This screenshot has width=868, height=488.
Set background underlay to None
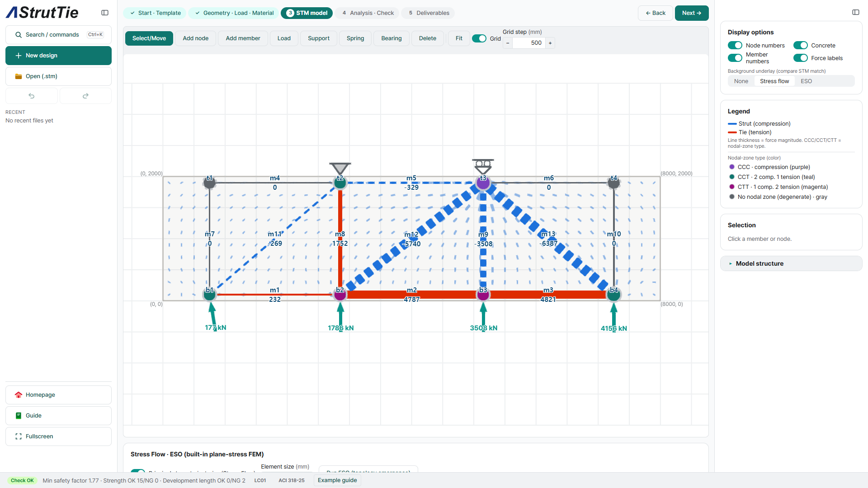point(741,81)
